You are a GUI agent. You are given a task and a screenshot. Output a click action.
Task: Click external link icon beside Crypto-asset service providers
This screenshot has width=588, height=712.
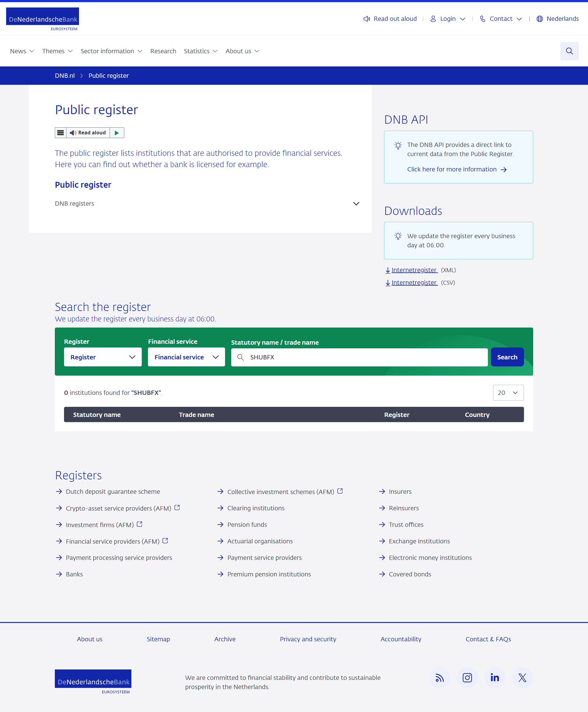(x=177, y=508)
